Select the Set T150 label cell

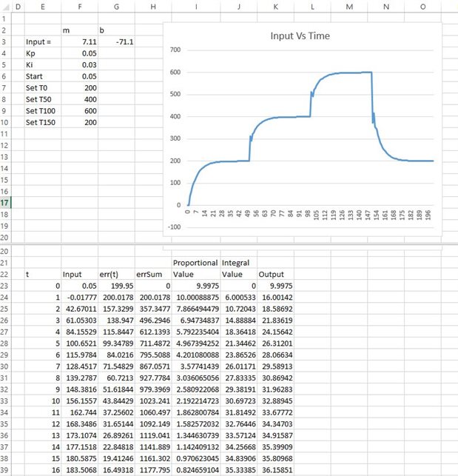click(43, 122)
